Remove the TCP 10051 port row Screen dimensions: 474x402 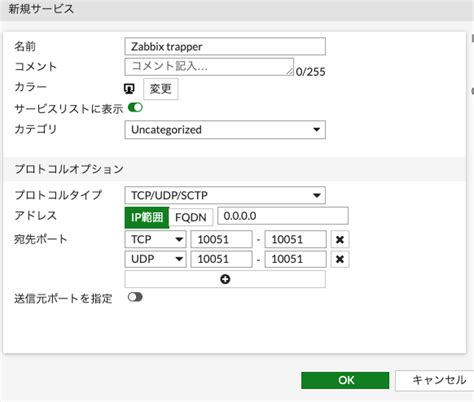tap(340, 239)
